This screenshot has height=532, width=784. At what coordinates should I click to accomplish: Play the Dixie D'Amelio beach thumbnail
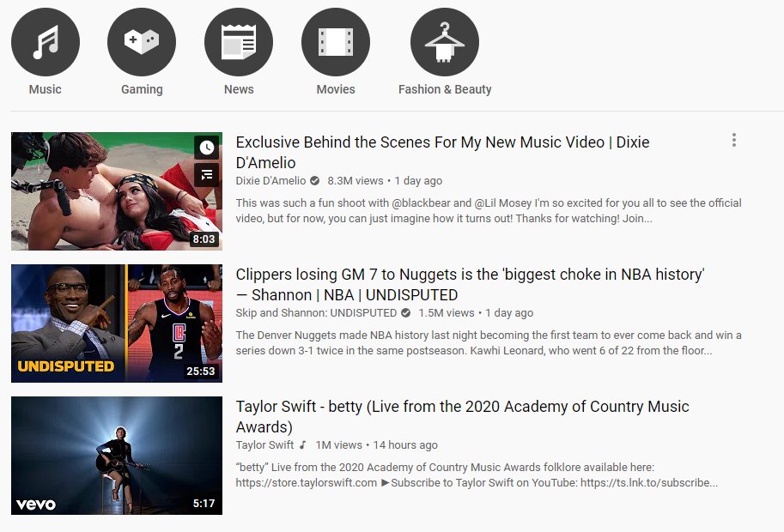click(117, 191)
